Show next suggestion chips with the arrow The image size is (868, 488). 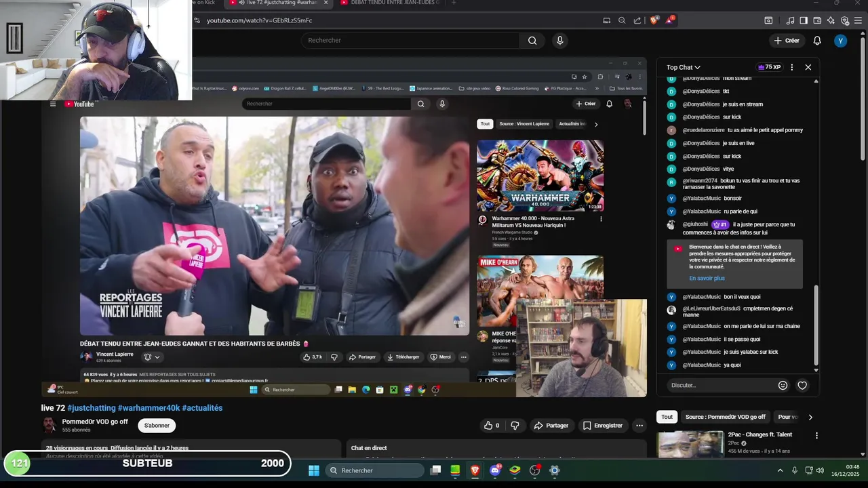pos(810,418)
